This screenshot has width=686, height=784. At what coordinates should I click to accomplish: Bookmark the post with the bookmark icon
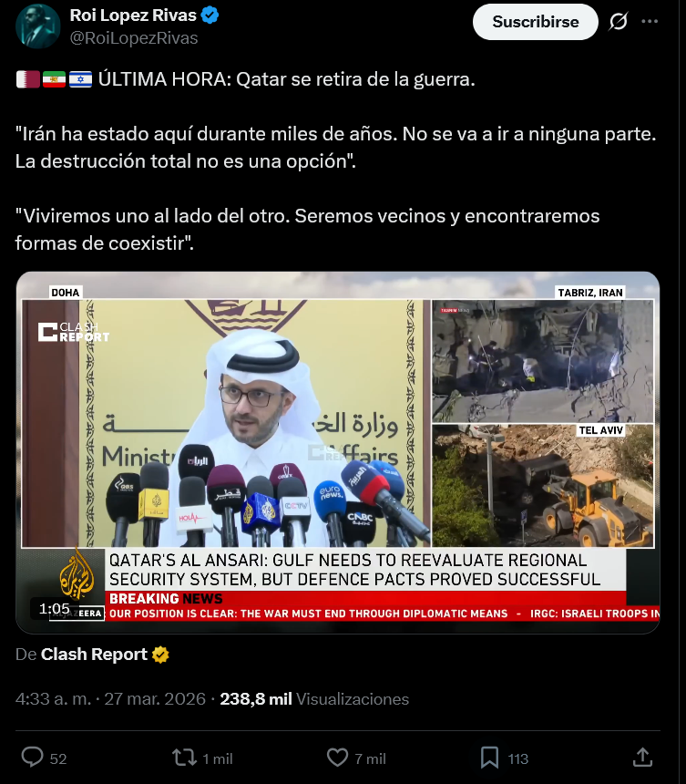tap(489, 758)
